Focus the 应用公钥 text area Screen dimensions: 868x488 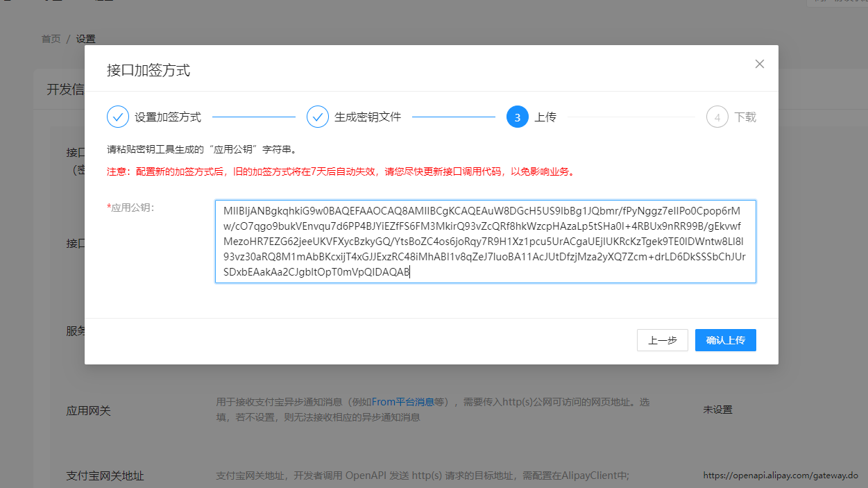pos(485,242)
